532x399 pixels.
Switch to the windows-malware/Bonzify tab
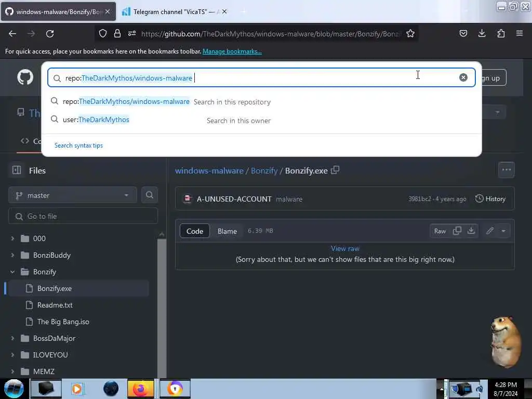pyautogui.click(x=58, y=11)
